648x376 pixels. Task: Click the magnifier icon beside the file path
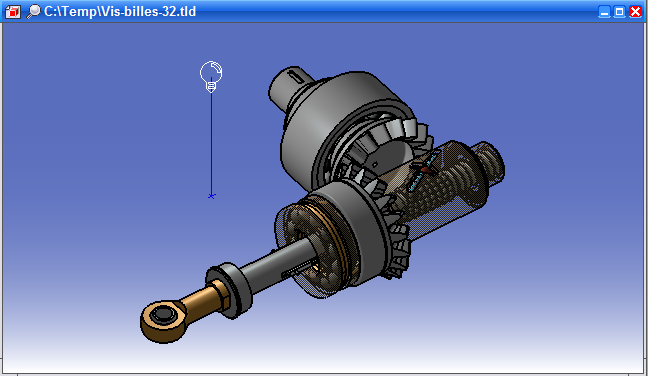[x=33, y=12]
